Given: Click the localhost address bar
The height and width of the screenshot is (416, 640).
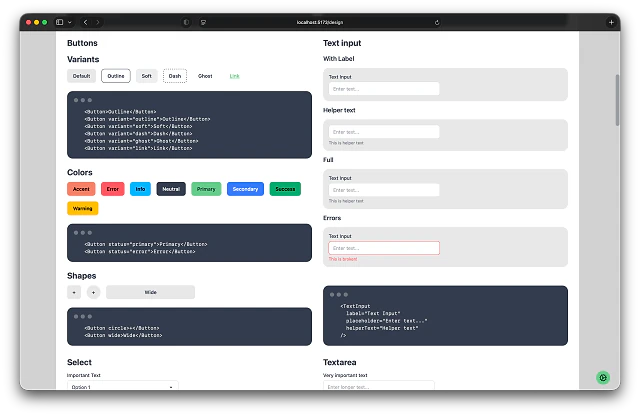Looking at the screenshot, I should point(320,22).
